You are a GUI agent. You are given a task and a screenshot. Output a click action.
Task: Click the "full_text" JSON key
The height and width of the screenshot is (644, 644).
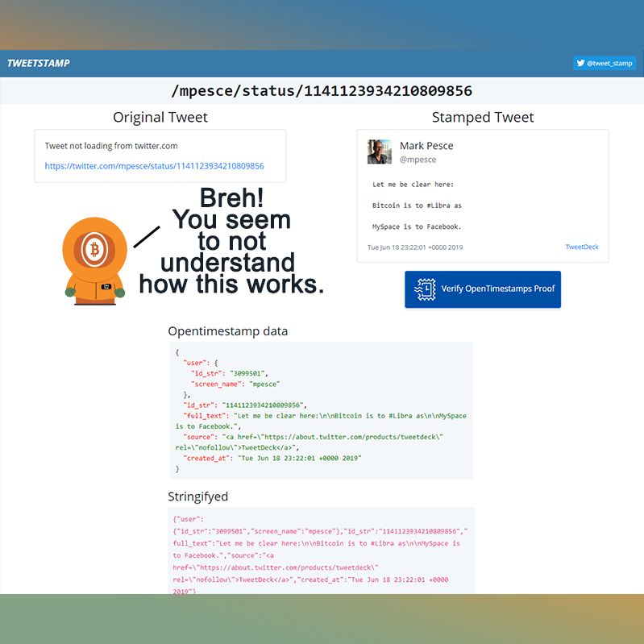coord(205,416)
